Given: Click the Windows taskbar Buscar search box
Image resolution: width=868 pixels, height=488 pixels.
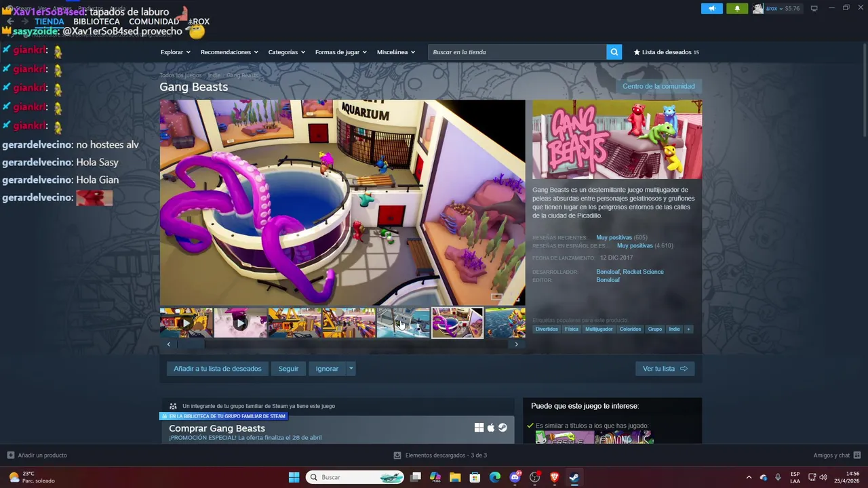Looking at the screenshot, I should pos(355,477).
